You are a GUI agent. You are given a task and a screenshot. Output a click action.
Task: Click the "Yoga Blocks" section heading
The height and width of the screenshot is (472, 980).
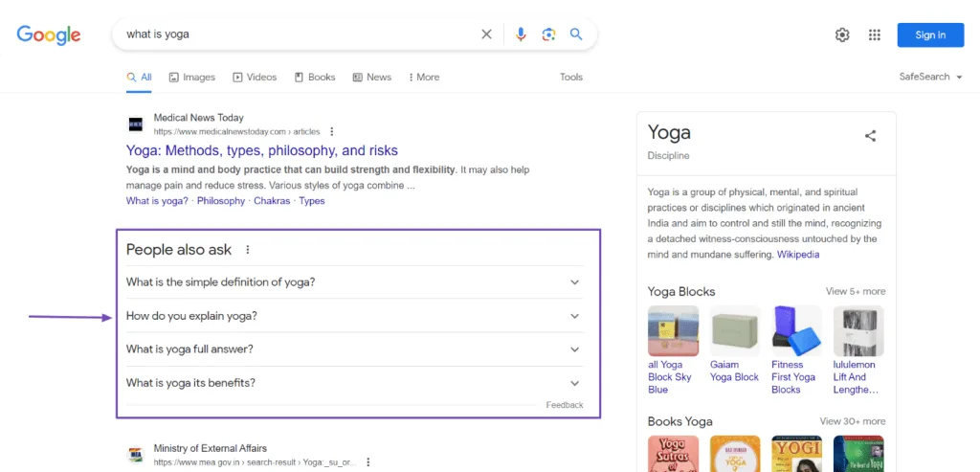click(x=681, y=291)
